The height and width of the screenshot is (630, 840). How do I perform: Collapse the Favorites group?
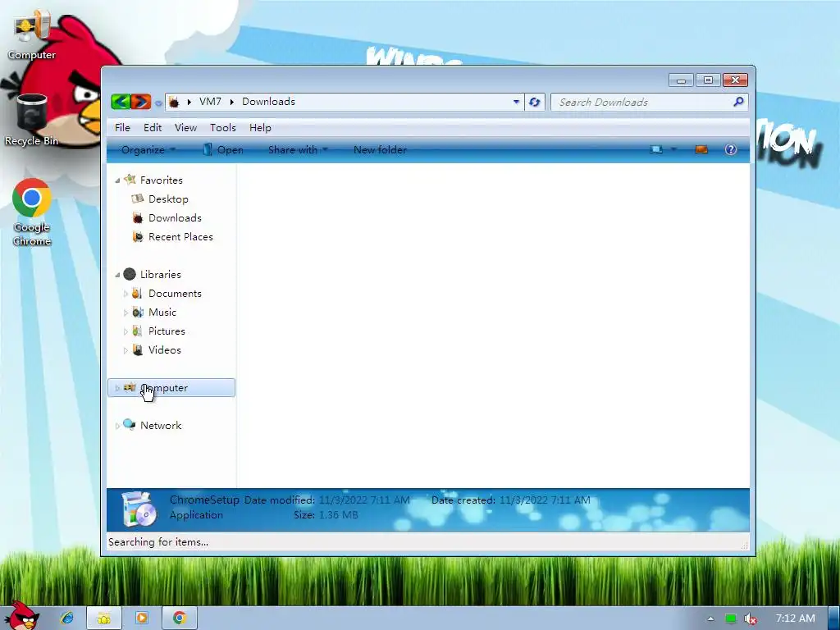[x=117, y=180]
